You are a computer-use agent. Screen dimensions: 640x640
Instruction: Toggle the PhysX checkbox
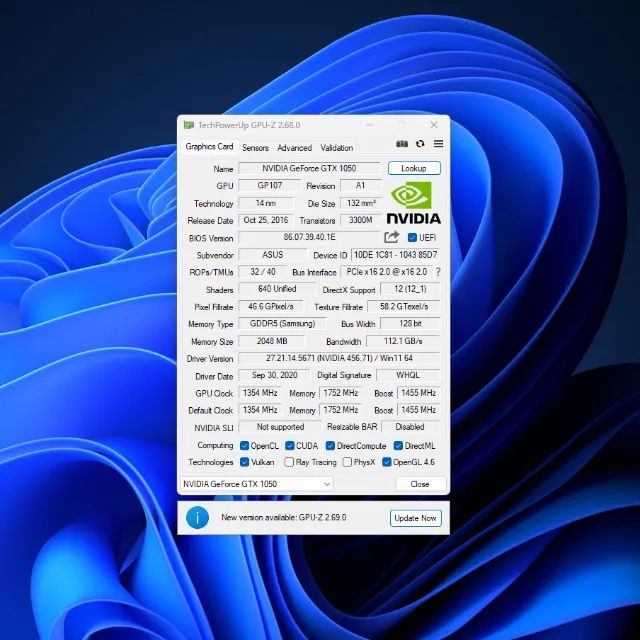pyautogui.click(x=347, y=462)
